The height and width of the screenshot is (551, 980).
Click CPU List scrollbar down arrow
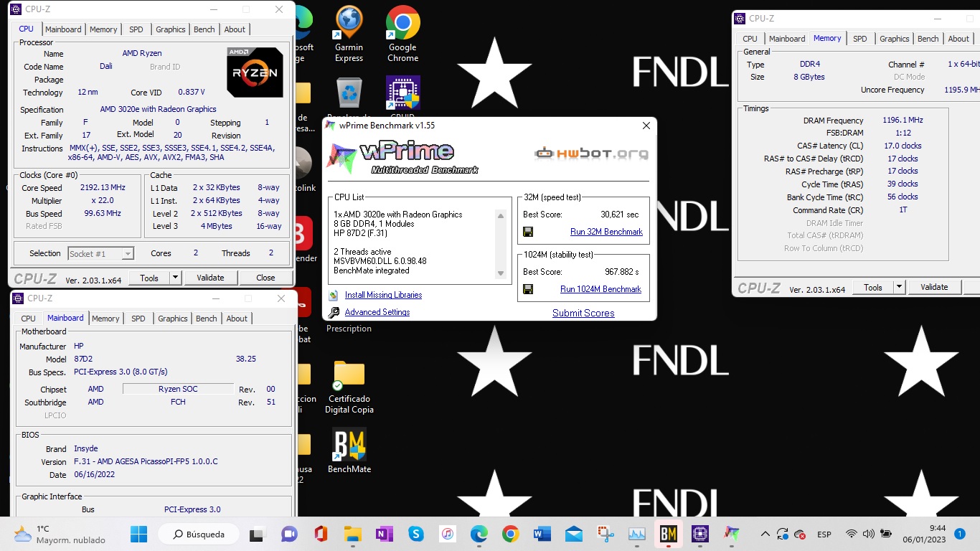point(501,273)
